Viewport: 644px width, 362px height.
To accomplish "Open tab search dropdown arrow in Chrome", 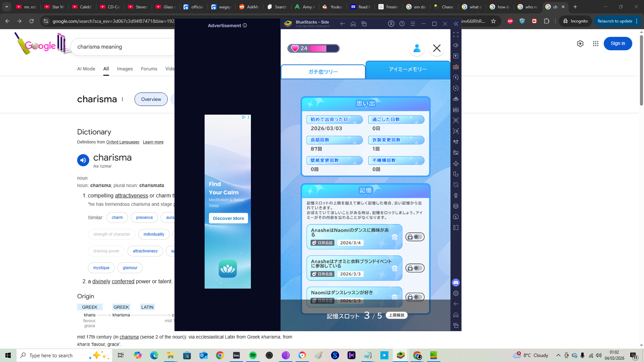I will coord(7,7).
